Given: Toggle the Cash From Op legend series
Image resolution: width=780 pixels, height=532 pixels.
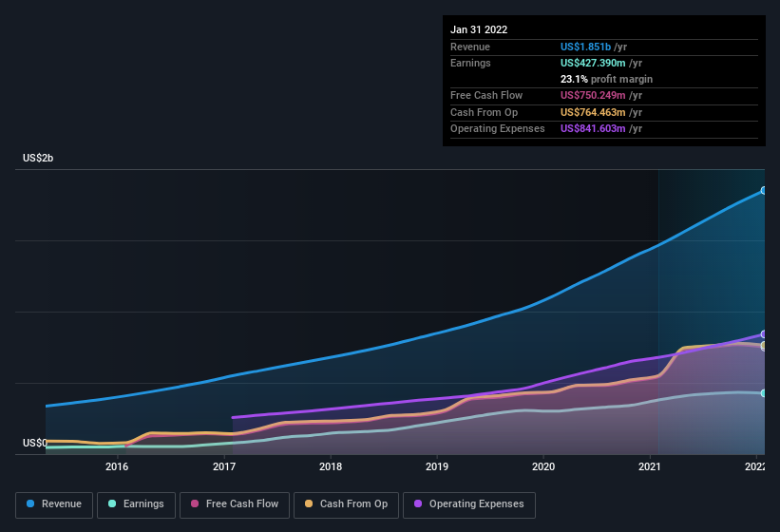Looking at the screenshot, I should coord(346,504).
